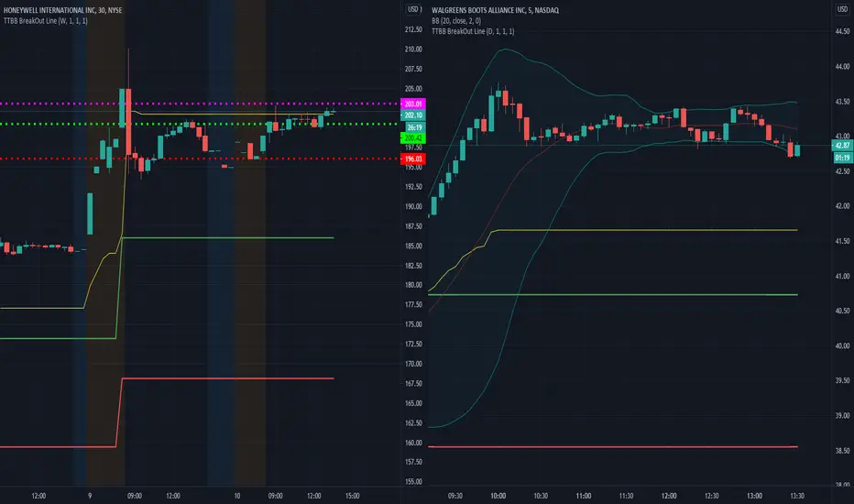Click the 160.00 price axis value
This screenshot has width=854, height=504.
(413, 443)
